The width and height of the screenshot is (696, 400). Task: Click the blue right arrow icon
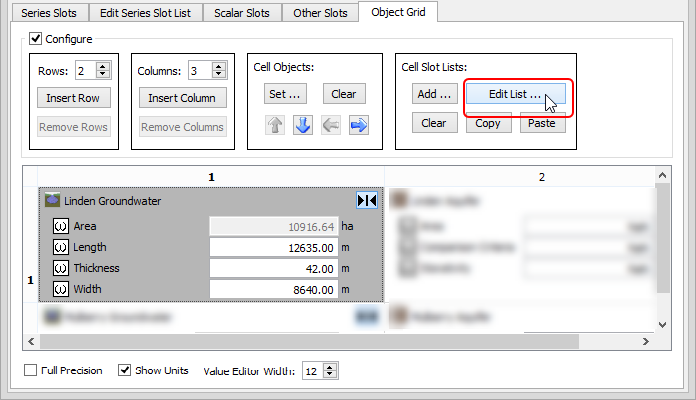pos(359,125)
